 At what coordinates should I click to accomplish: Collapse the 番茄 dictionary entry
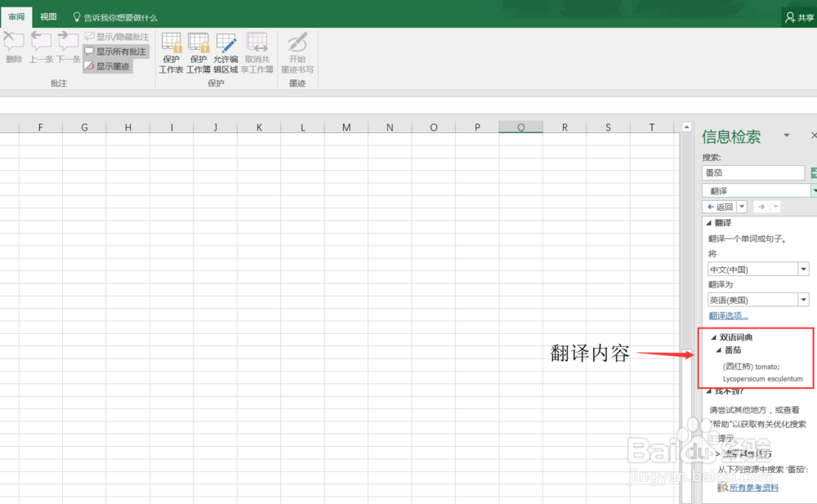tap(718, 350)
